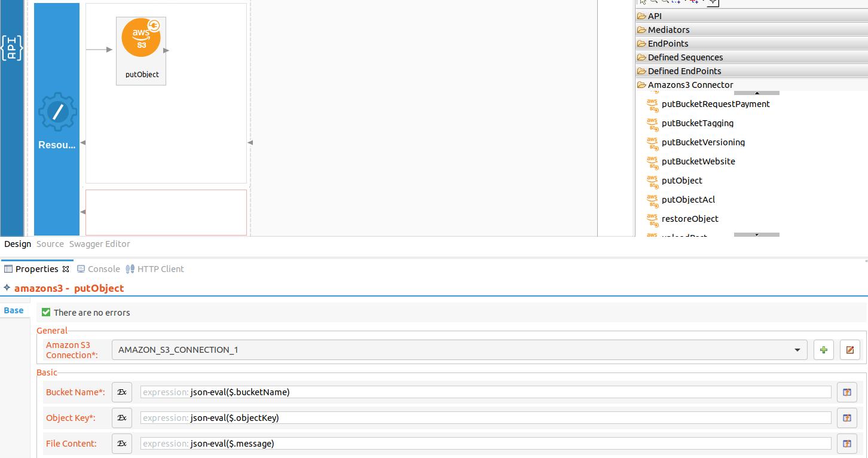Screen dimensions: 868x458
Task: Open expression editor for Object Key
Action: pos(847,418)
